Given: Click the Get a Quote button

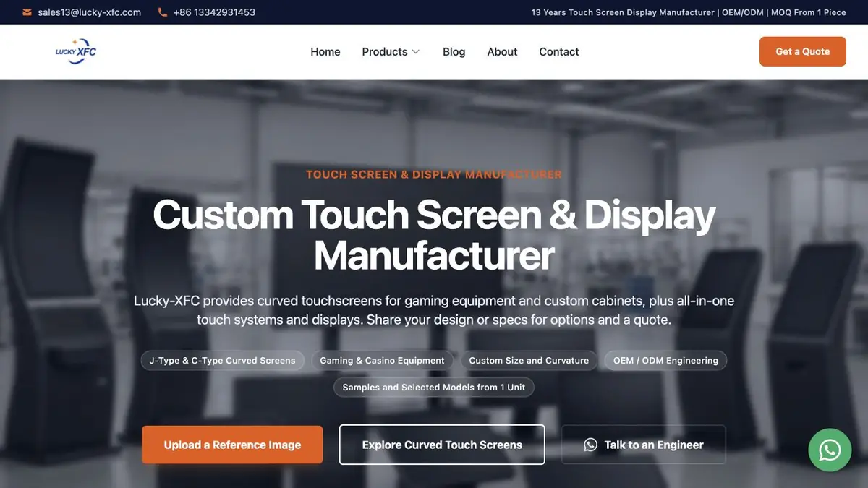Looking at the screenshot, I should tap(803, 51).
